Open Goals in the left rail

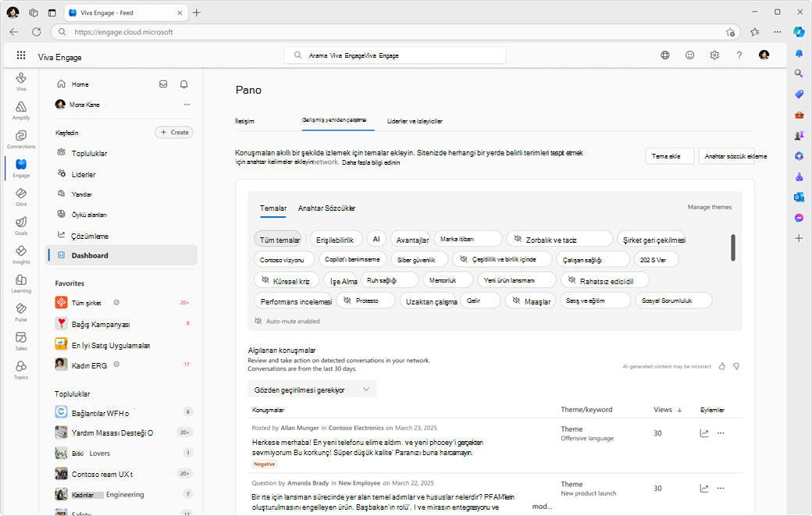click(21, 226)
